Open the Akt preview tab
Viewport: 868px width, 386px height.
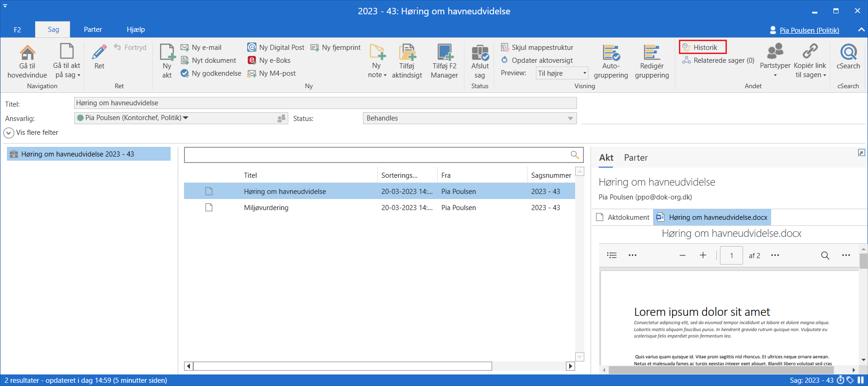pyautogui.click(x=606, y=157)
